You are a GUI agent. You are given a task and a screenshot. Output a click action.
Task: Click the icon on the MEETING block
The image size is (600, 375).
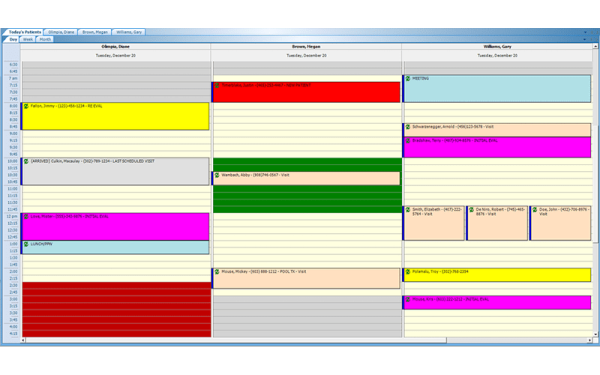(x=408, y=78)
